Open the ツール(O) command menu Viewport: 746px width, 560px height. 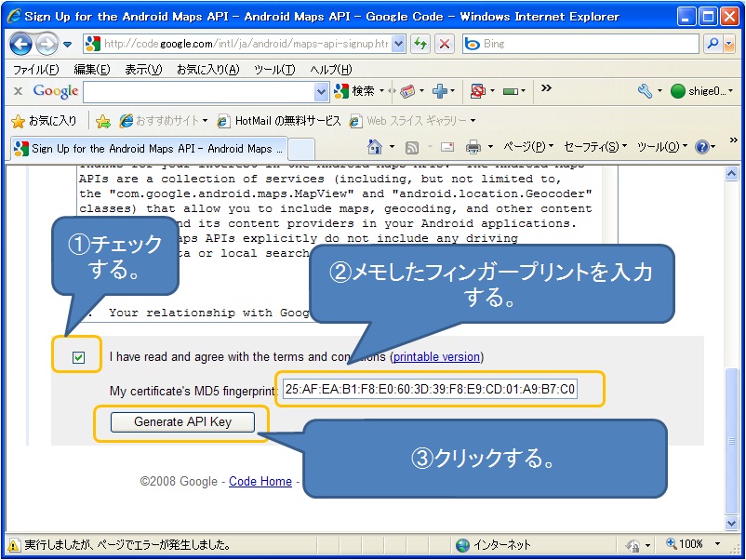pyautogui.click(x=661, y=147)
